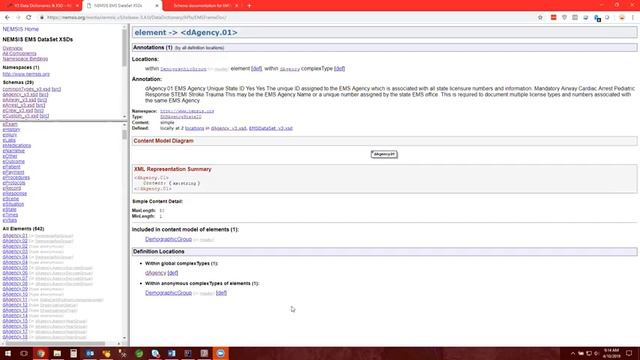Image resolution: width=640 pixels, height=360 pixels.
Task: Click the namespace link in details
Action: [x=187, y=111]
